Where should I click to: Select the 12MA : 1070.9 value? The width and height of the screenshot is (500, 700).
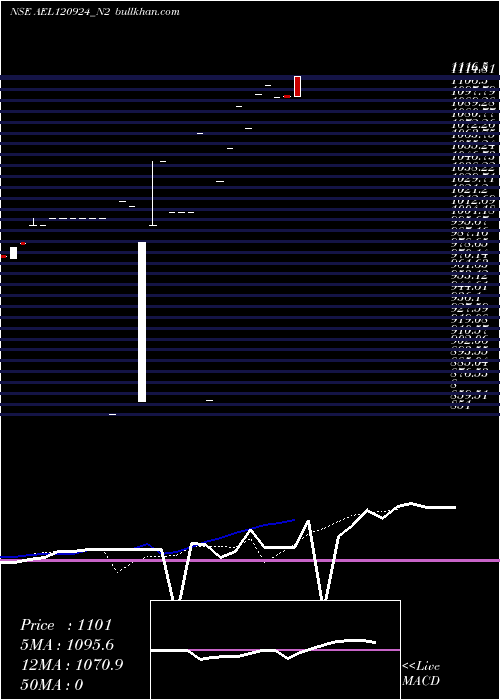tap(72, 665)
